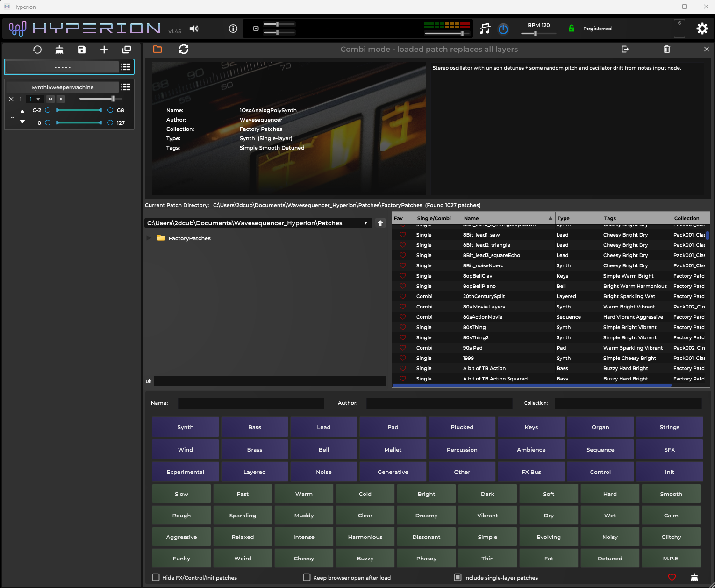
Task: Refresh the patch list
Action: (184, 49)
